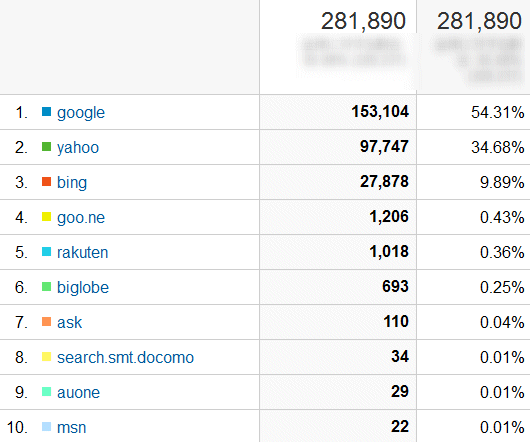This screenshot has width=530, height=442.
Task: Click the orange swatch beside ask
Action: 46,321
